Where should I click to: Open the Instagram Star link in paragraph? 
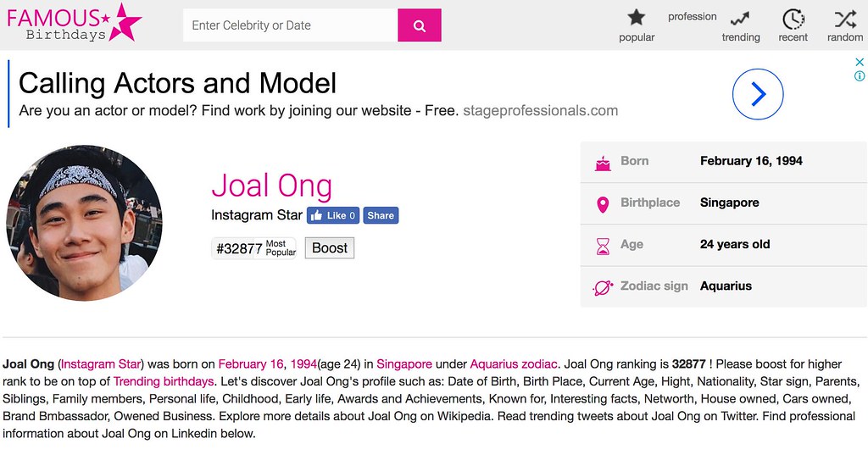coord(102,364)
